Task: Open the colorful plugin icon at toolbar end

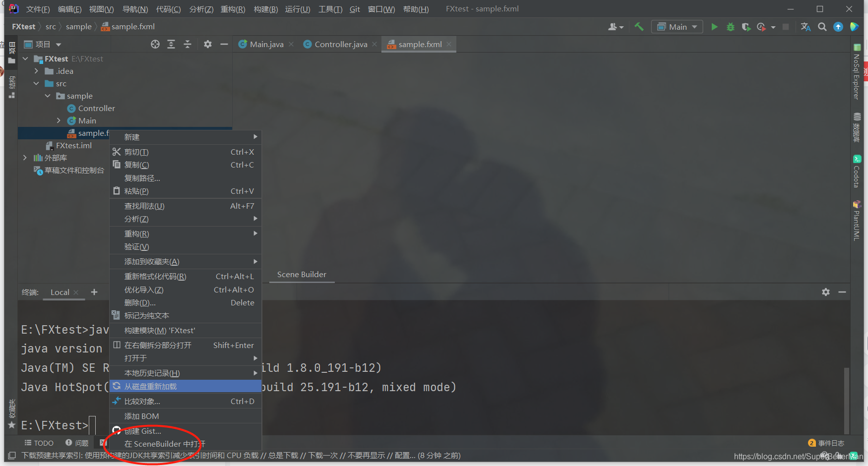Action: pyautogui.click(x=854, y=27)
